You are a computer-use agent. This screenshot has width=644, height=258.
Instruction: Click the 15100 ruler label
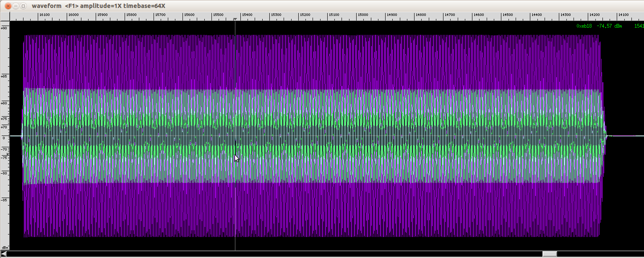tap(334, 15)
